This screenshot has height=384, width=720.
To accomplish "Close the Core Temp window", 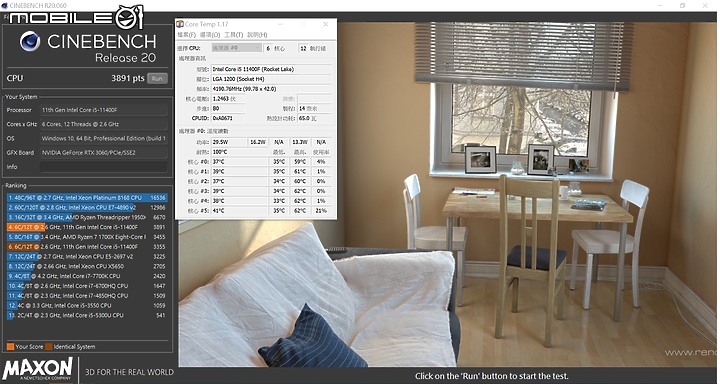I will click(x=326, y=24).
